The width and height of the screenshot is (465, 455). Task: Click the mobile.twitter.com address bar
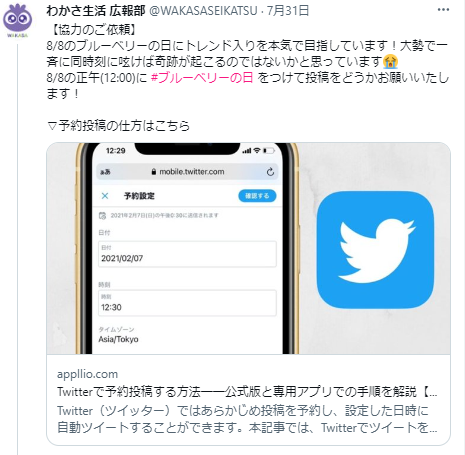point(187,172)
